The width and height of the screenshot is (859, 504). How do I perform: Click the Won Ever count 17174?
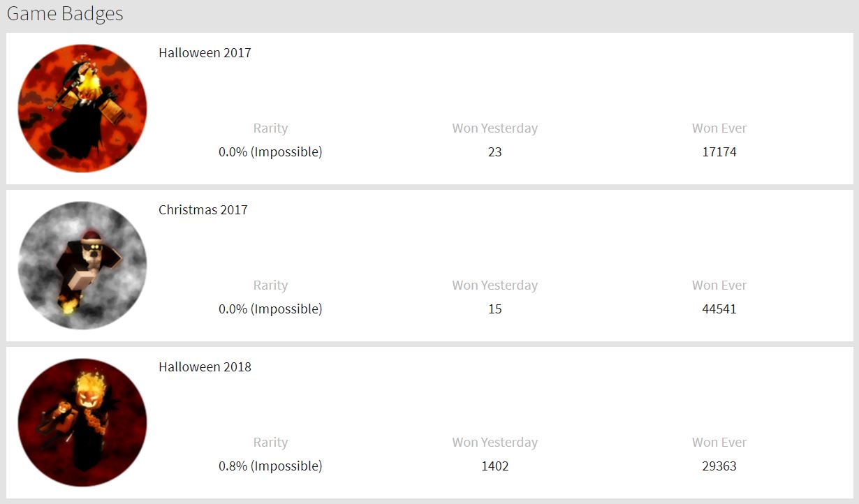pyautogui.click(x=719, y=151)
